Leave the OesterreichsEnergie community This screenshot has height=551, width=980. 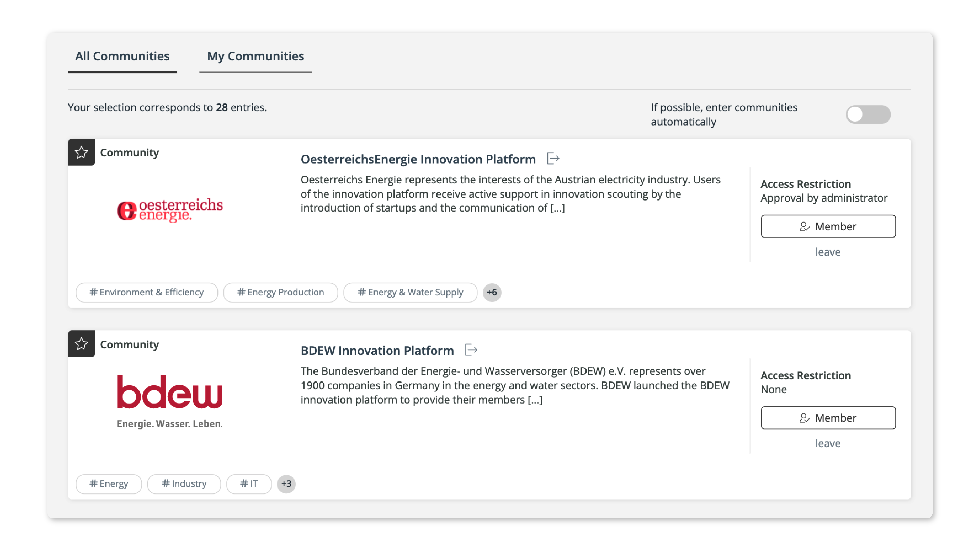[x=828, y=252]
